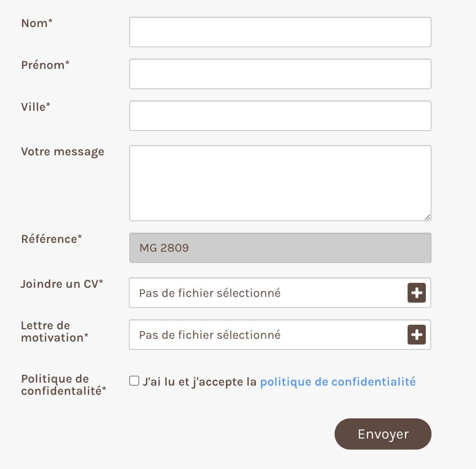The height and width of the screenshot is (469, 476).
Task: Click the Votre message label
Action: tap(63, 152)
